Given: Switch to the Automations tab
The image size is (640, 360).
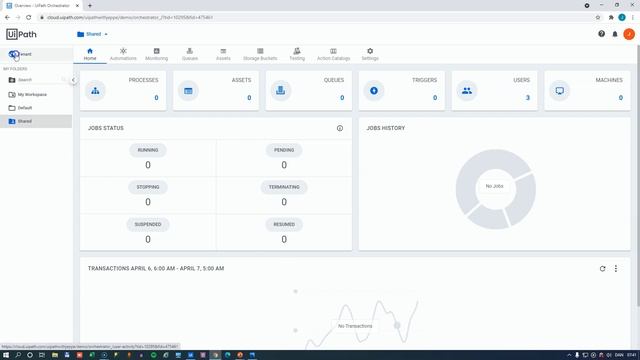Looking at the screenshot, I should click(x=123, y=54).
